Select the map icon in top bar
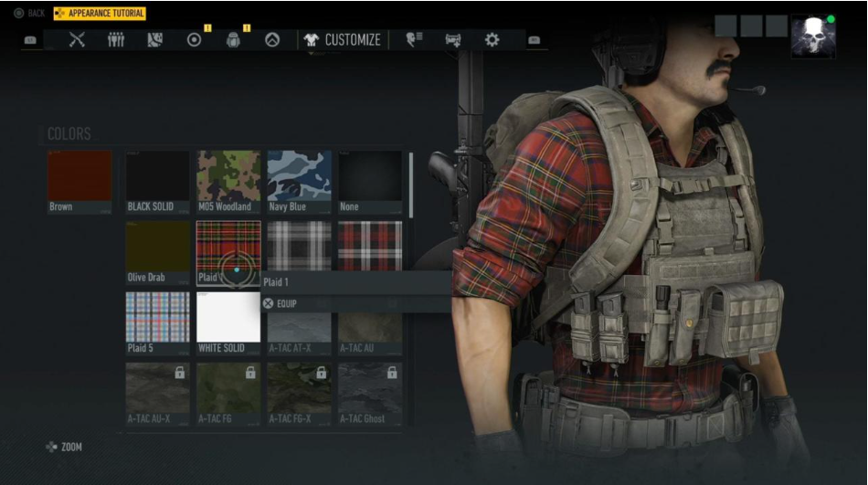 [154, 40]
